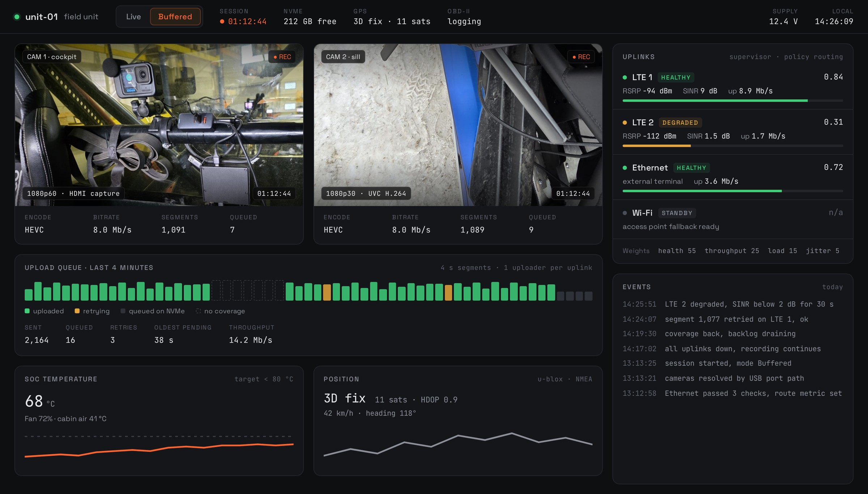Click the green uploaded legend swatch
This screenshot has height=494, width=868.
tap(27, 311)
